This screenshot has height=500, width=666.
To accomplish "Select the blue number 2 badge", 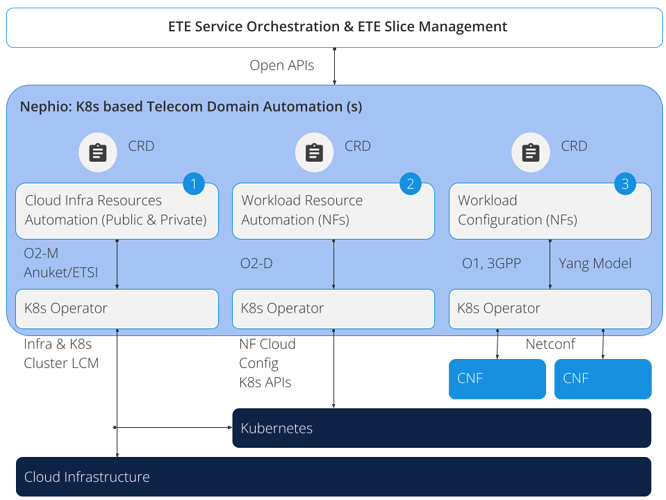I will pos(410,184).
